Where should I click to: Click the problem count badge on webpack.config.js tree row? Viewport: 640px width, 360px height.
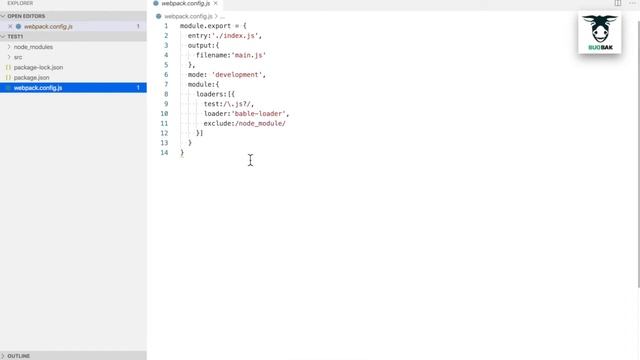[138, 88]
